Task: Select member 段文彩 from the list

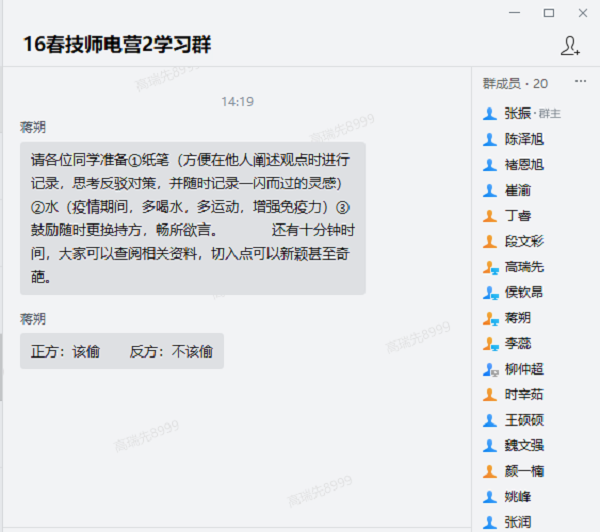Action: (524, 241)
